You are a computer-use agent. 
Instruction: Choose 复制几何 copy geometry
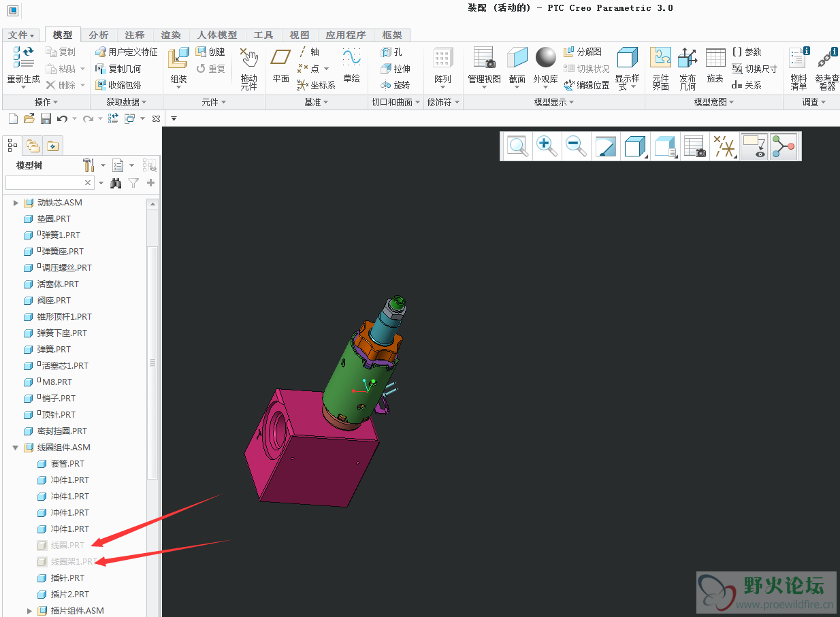pos(118,69)
